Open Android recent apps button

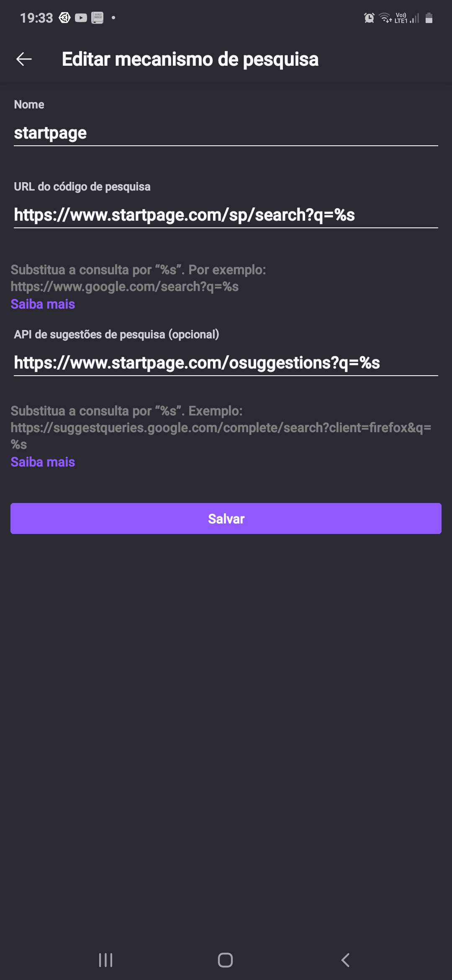point(105,960)
